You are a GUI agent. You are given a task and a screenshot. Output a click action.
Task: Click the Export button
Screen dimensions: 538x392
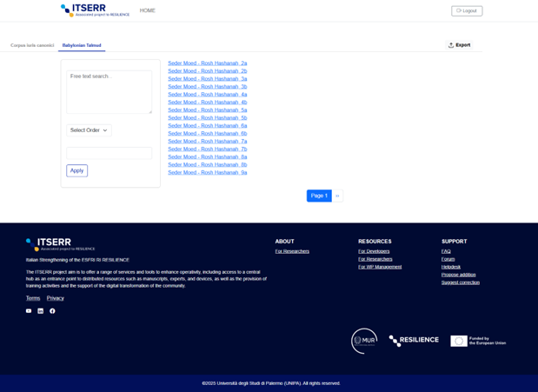point(459,45)
